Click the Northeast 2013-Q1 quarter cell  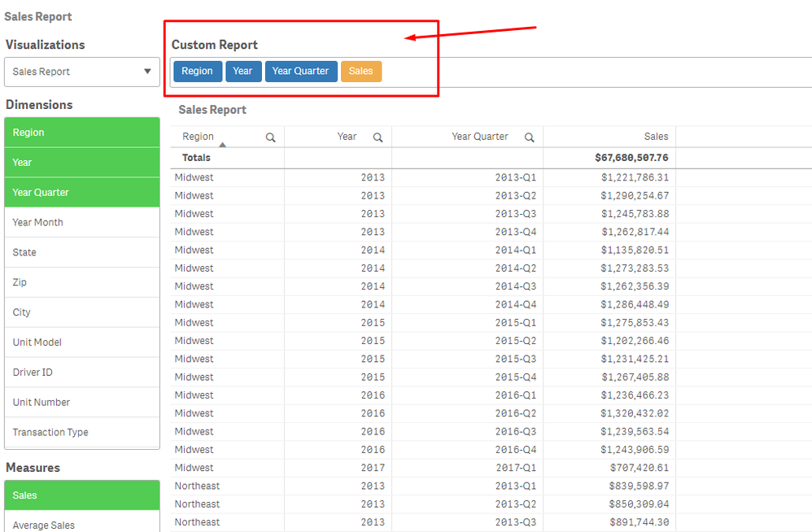[516, 486]
